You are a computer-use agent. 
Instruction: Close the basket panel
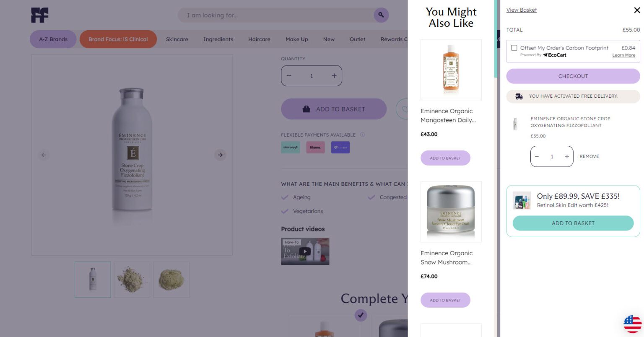click(x=637, y=10)
